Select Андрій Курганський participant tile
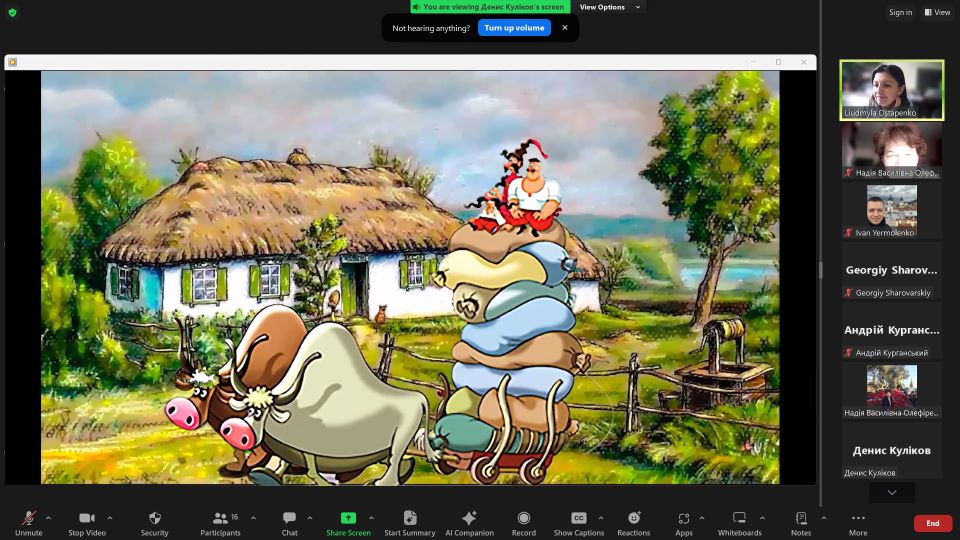The image size is (960, 540). [892, 331]
